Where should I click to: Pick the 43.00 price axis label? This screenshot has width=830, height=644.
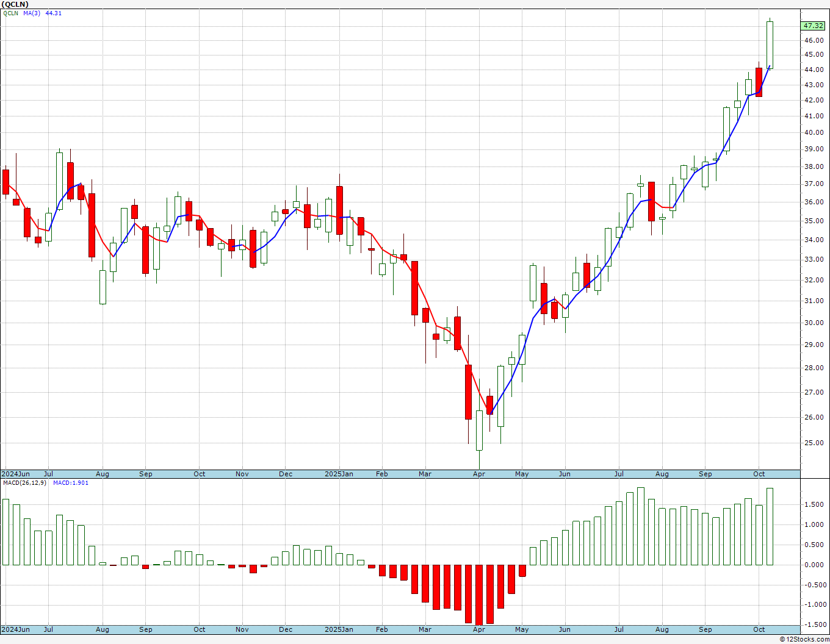[x=813, y=85]
